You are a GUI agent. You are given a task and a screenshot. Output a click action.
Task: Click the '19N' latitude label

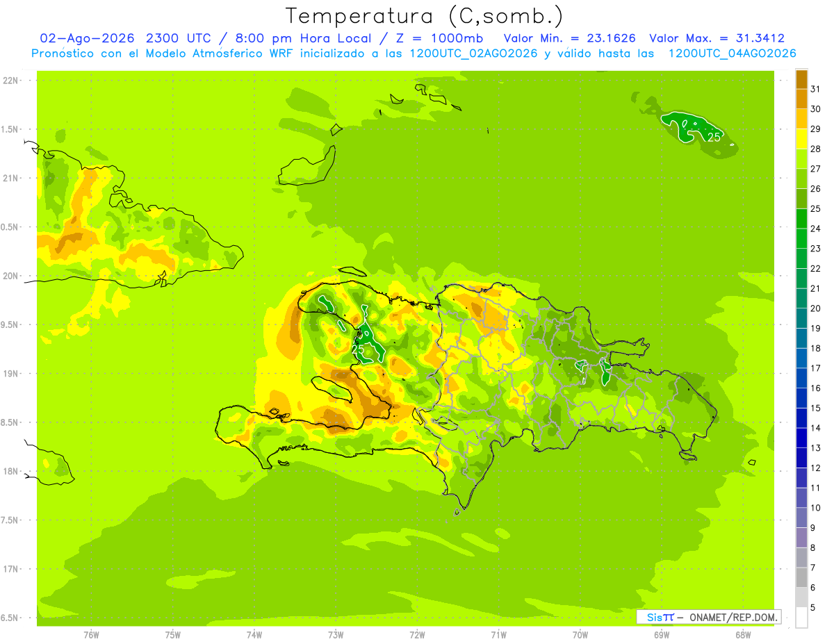[10, 374]
